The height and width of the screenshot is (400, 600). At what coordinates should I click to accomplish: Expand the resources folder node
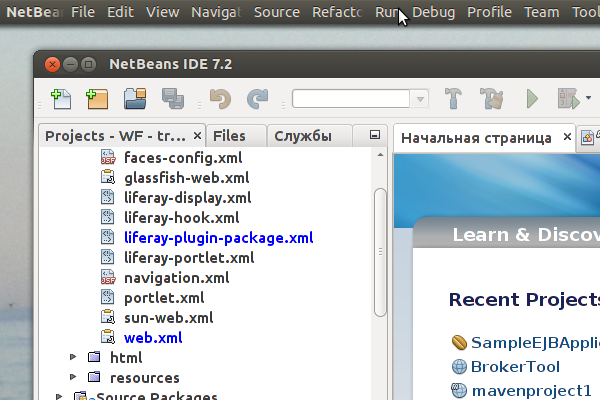click(x=73, y=377)
